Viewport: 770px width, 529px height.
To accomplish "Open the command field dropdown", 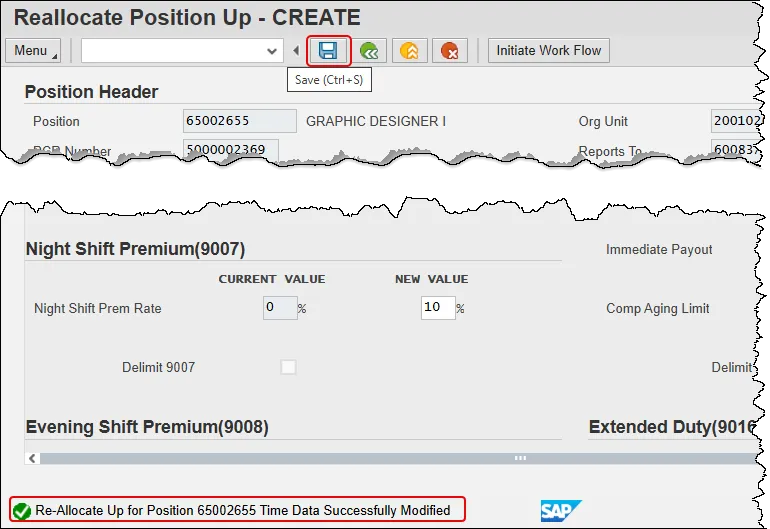I will click(272, 51).
